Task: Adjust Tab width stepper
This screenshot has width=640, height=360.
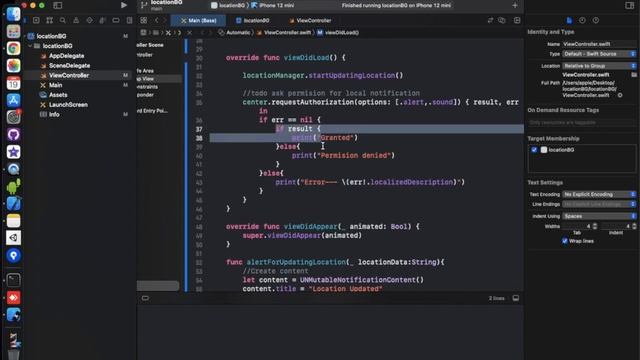Action: (595, 226)
